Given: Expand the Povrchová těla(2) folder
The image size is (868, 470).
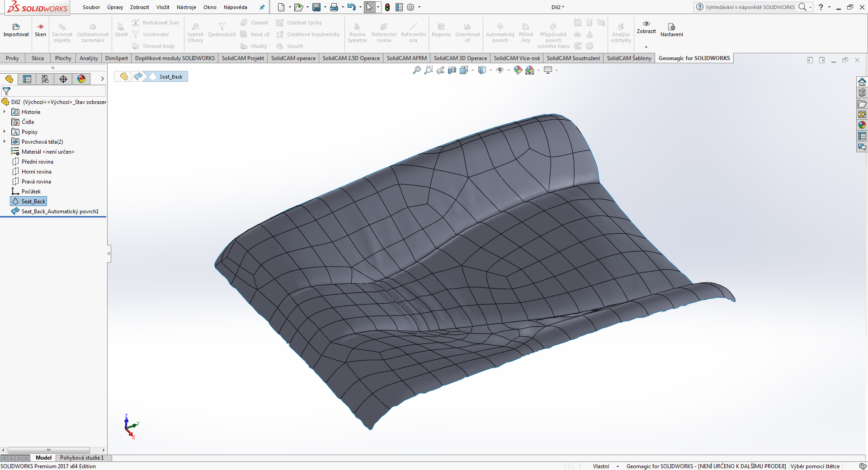Looking at the screenshot, I should [5, 141].
